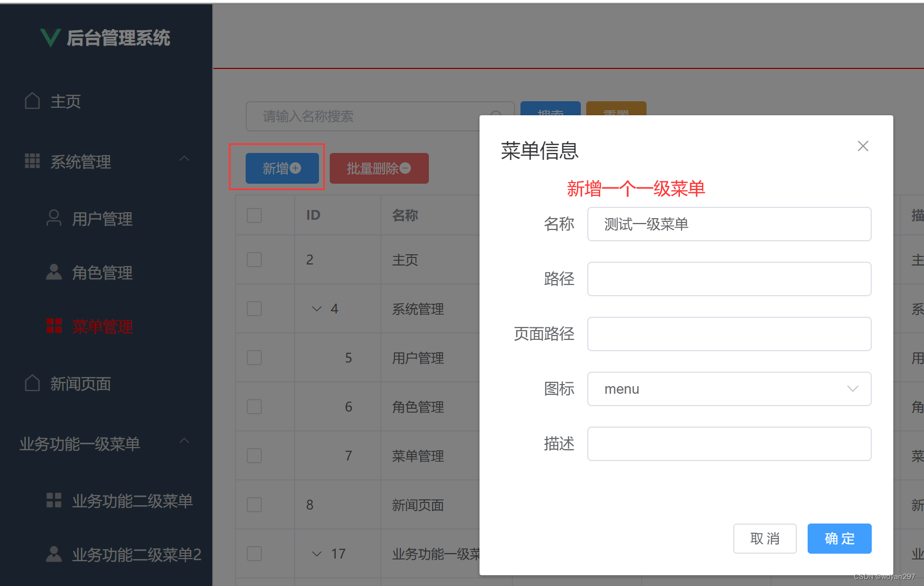Image resolution: width=924 pixels, height=586 pixels.
Task: Select 菜单管理 in the sidebar
Action: pos(102,326)
